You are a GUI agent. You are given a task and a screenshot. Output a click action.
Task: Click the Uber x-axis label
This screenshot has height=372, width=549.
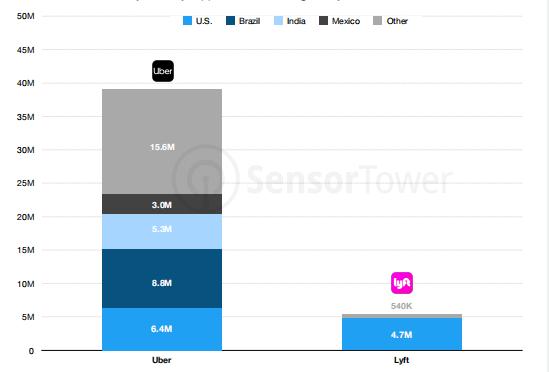[162, 360]
